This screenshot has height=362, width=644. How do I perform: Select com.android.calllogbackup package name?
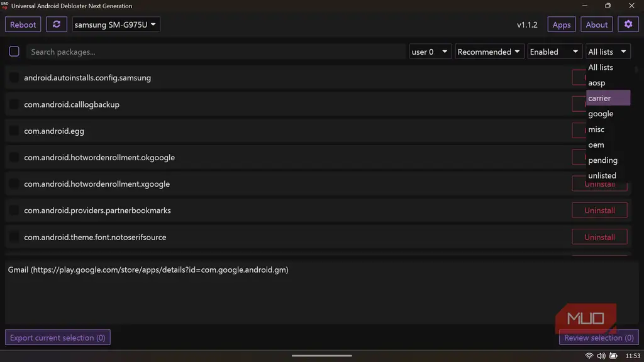point(72,104)
